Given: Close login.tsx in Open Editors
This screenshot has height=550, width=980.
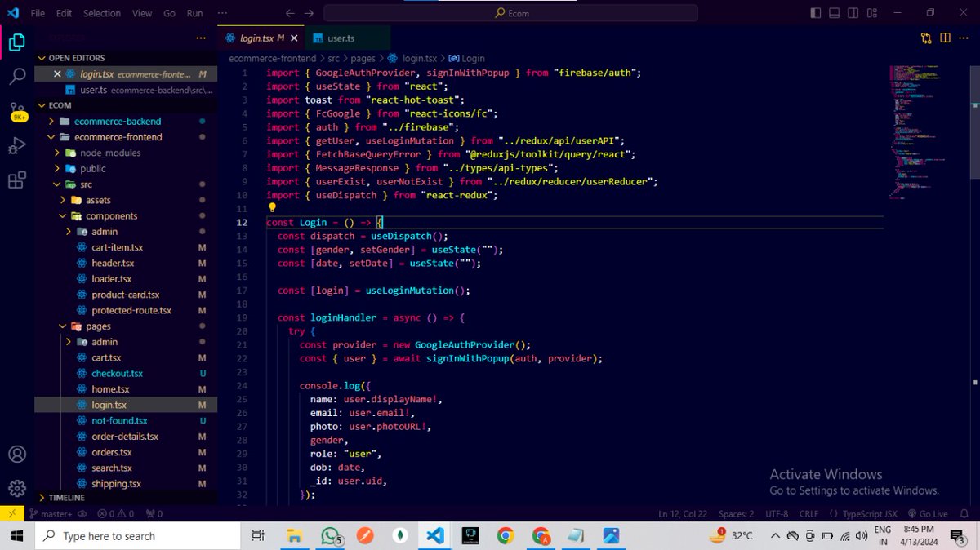Looking at the screenshot, I should (x=57, y=74).
